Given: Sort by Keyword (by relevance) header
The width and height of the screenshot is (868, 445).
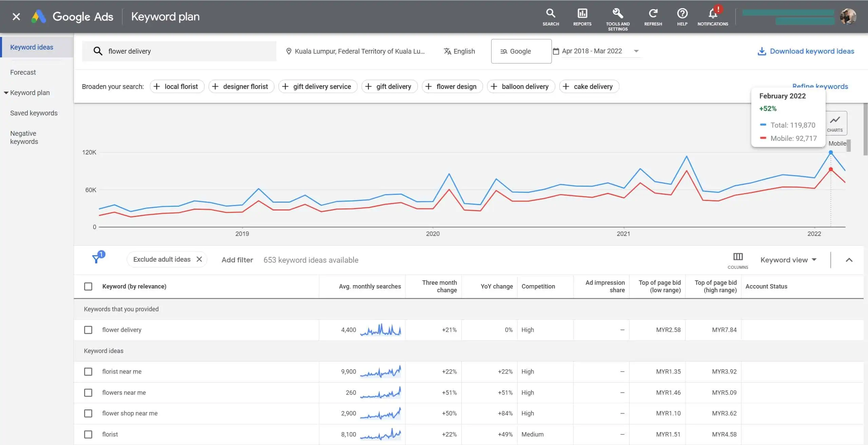Looking at the screenshot, I should [x=134, y=286].
